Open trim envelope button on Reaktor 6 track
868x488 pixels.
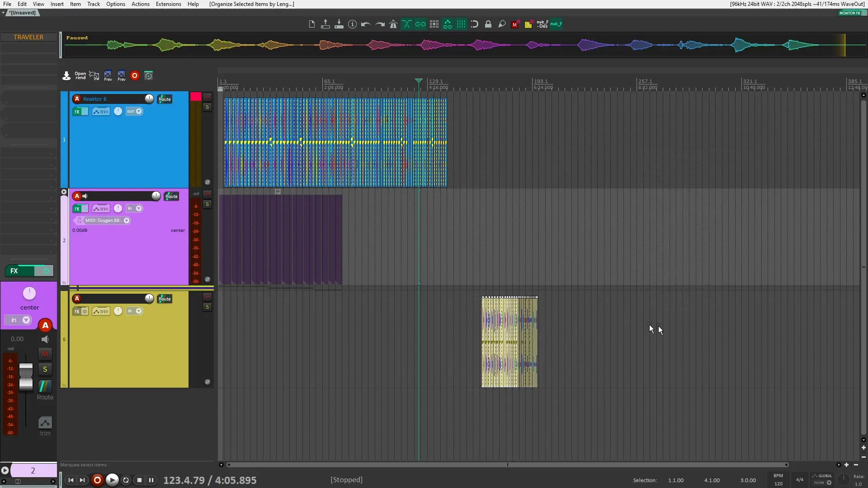(101, 112)
